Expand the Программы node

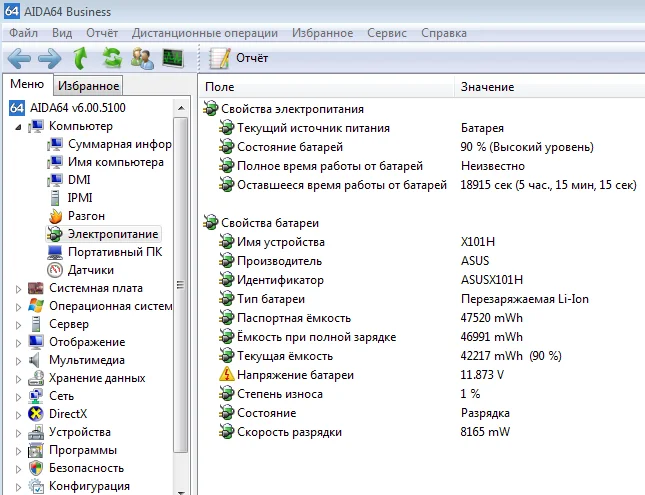(x=18, y=451)
